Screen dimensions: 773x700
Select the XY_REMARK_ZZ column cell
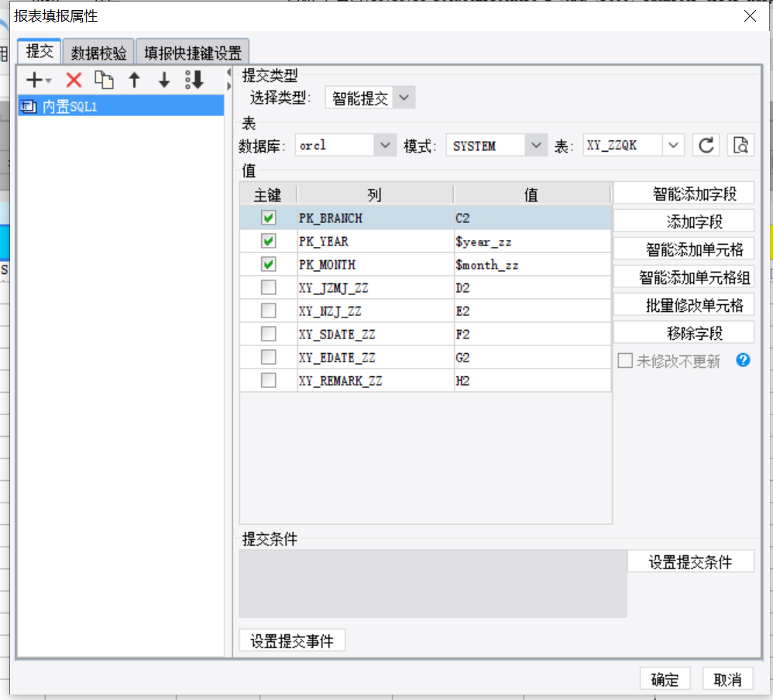pyautogui.click(x=375, y=380)
